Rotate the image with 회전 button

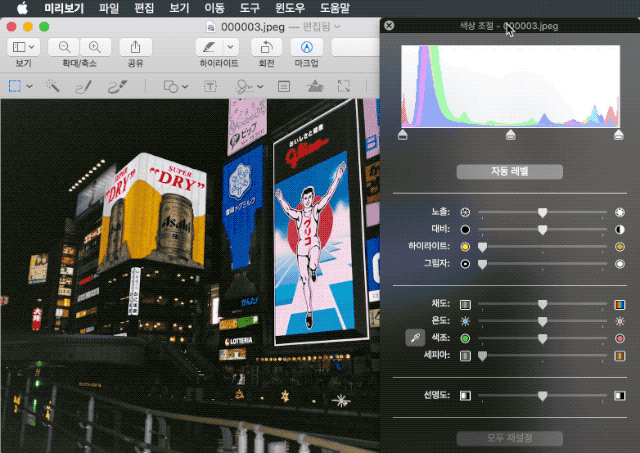click(266, 47)
